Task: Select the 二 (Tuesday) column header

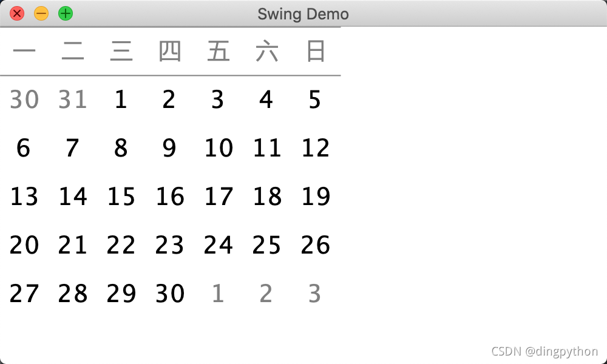Action: (73, 51)
